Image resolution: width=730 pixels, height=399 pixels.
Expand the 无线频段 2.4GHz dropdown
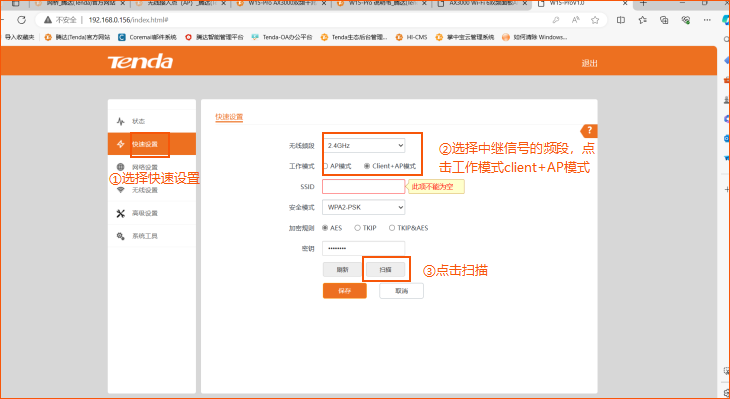coord(363,145)
